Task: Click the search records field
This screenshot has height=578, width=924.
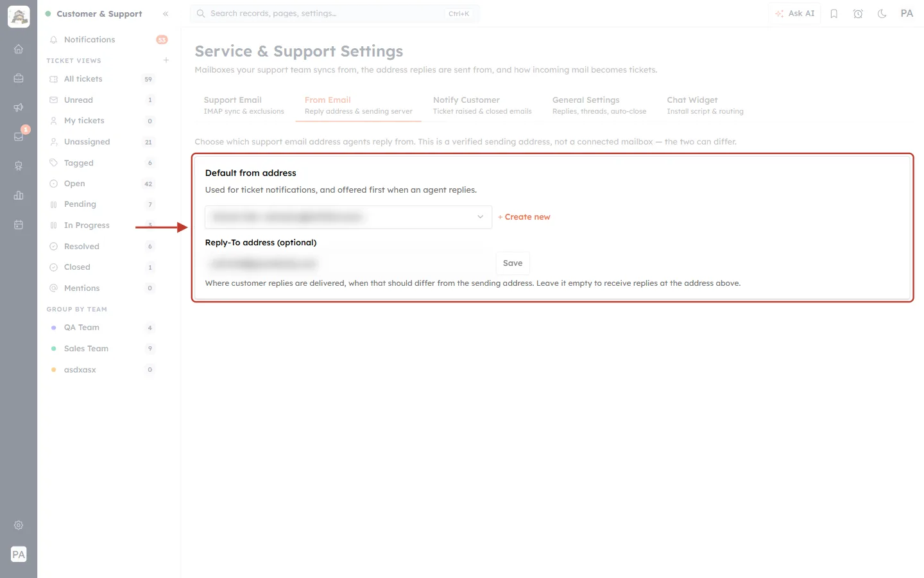Action: 334,13
